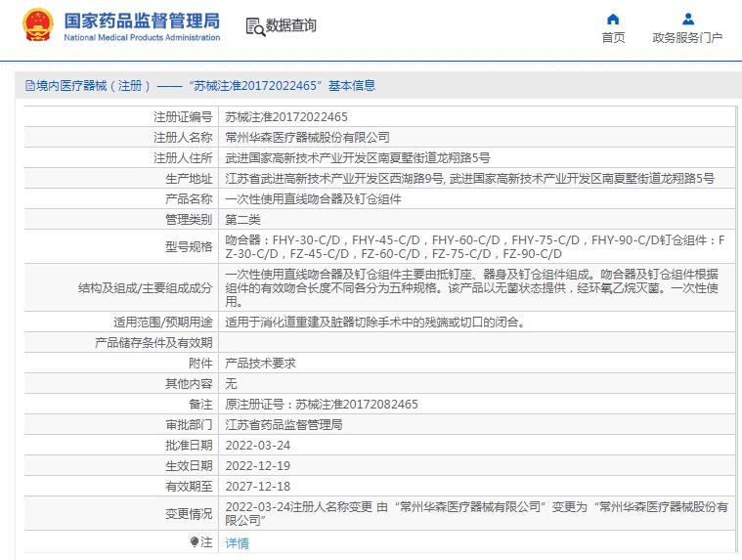Screen dimensions: 742x560
Task: Click 管理类别 label
Action: pos(189,220)
